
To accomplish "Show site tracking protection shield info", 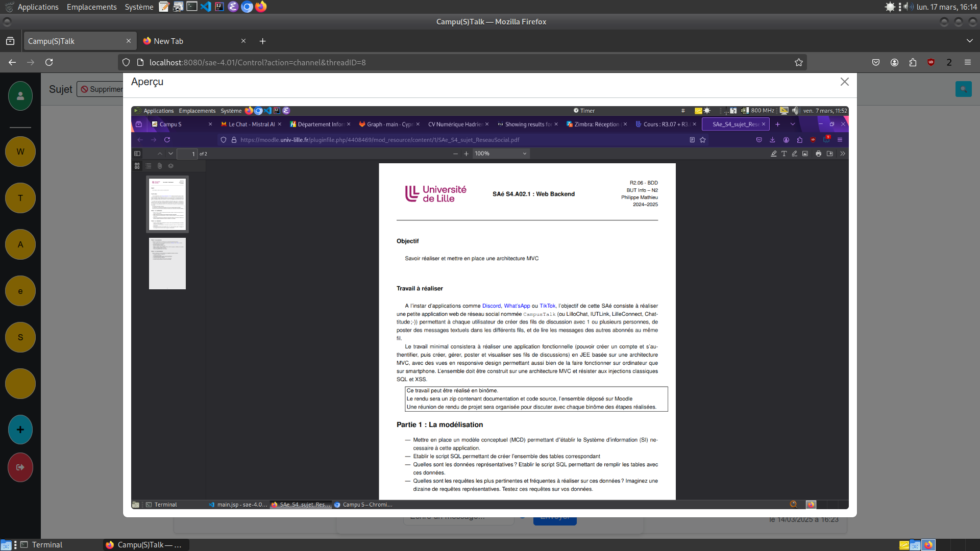I will click(126, 62).
